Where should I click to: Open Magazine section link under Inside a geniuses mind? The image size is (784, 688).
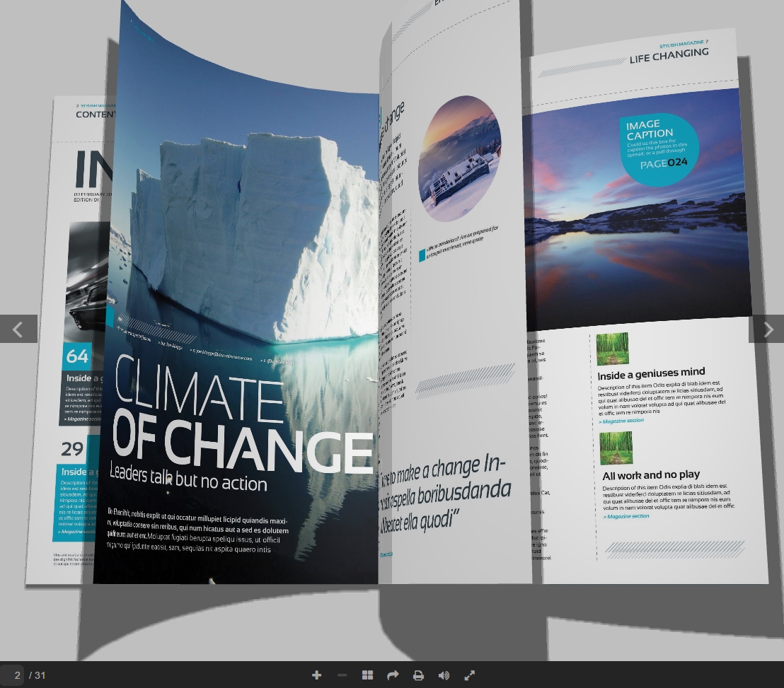coord(621,420)
